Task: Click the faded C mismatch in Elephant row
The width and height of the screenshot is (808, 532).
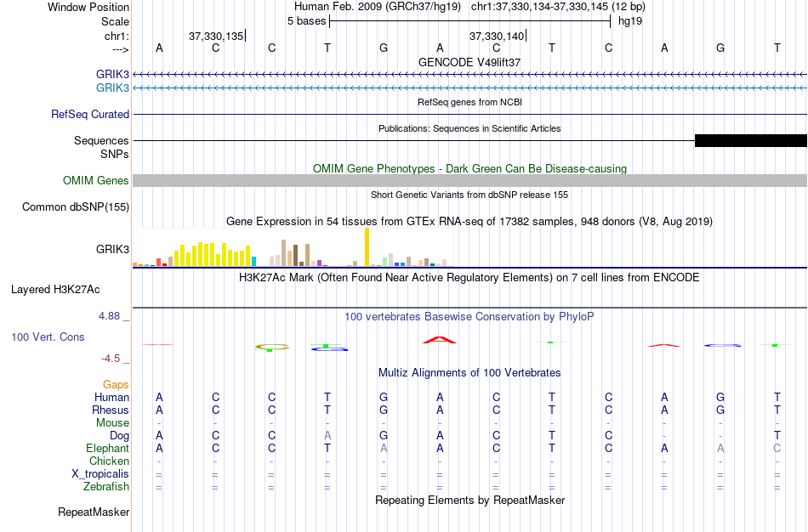Action: 777,449
